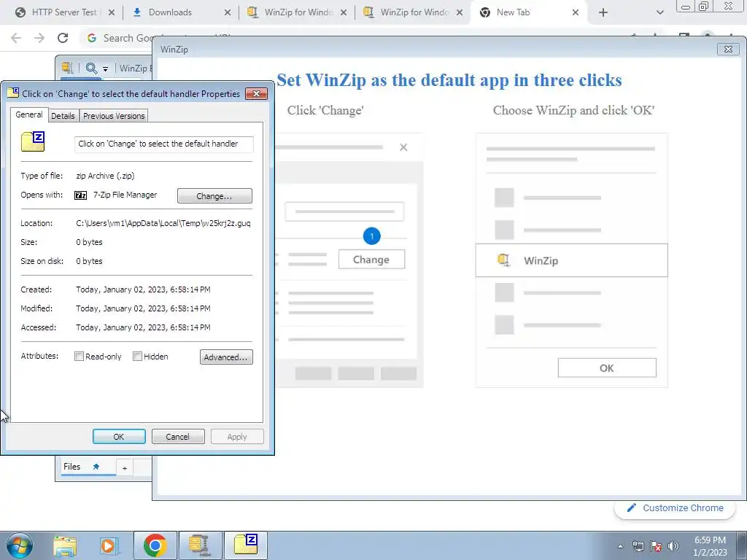Click the 'zip Archive (.zip)' file type text
This screenshot has height=560, width=747.
click(105, 176)
